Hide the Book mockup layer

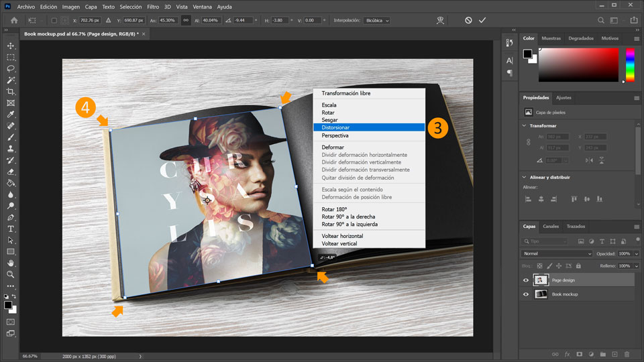526,294
